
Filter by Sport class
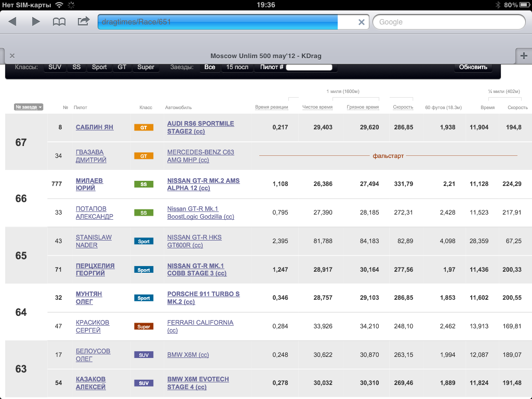tap(99, 67)
